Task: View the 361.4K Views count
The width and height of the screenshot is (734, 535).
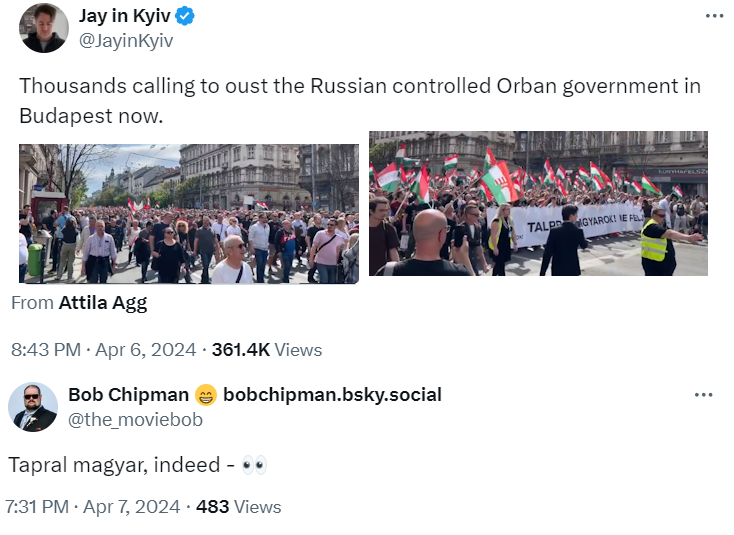Action: [x=267, y=350]
